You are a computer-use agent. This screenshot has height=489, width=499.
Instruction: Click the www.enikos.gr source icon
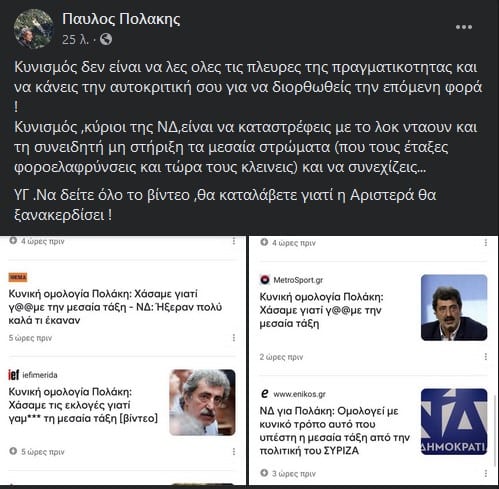265,394
